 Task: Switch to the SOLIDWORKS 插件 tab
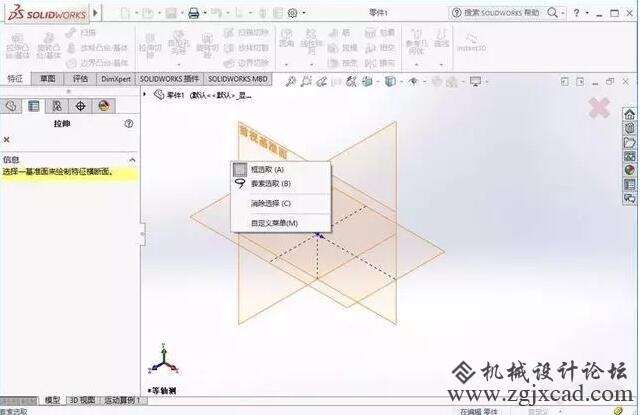pyautogui.click(x=169, y=78)
